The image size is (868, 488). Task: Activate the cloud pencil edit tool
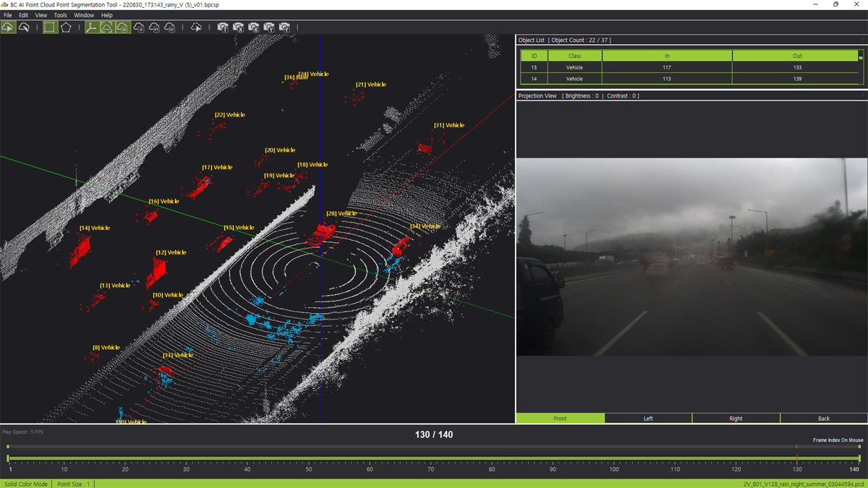24,27
